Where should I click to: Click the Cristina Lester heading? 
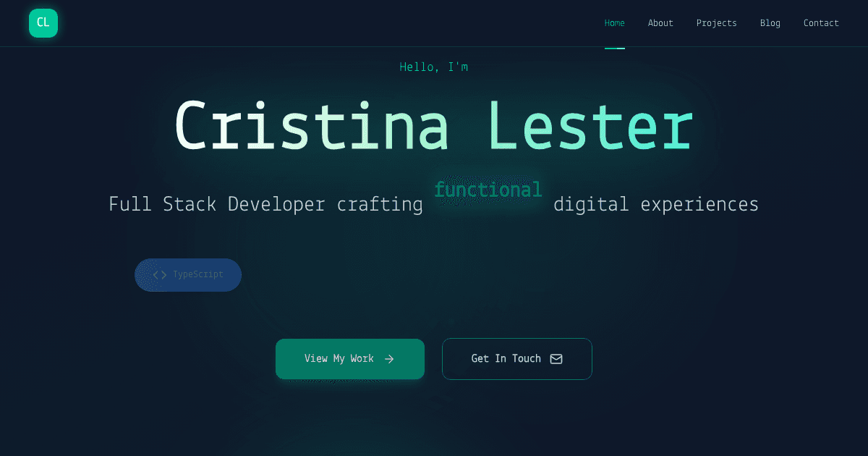(434, 126)
